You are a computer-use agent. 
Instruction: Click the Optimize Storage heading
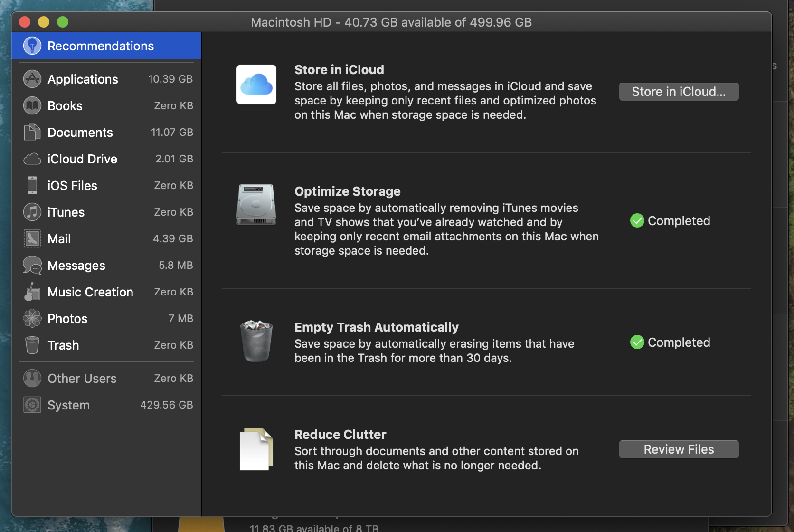[x=348, y=191]
